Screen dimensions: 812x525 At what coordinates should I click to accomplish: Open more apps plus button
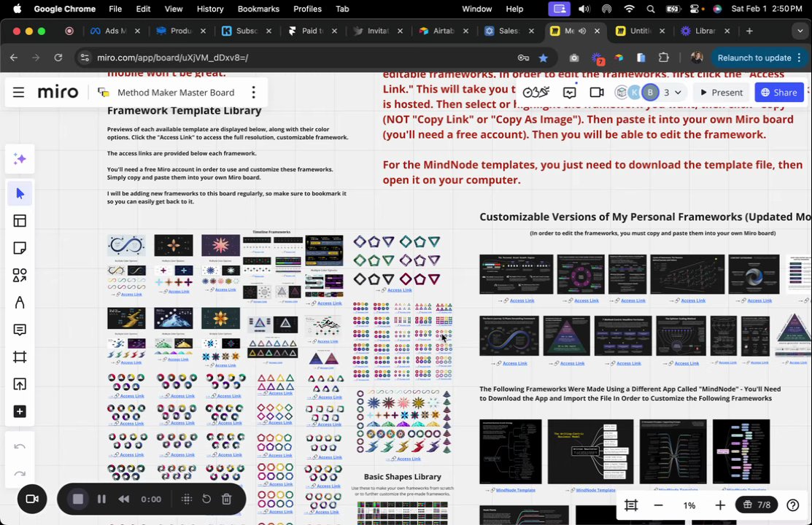(20, 411)
